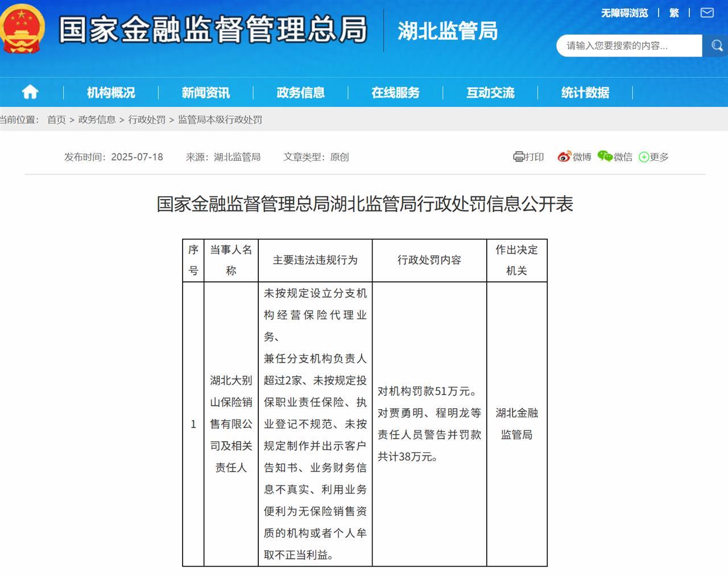This screenshot has height=577, width=728.
Task: Click the 主要违法违规行为 column header
Action: click(x=315, y=260)
